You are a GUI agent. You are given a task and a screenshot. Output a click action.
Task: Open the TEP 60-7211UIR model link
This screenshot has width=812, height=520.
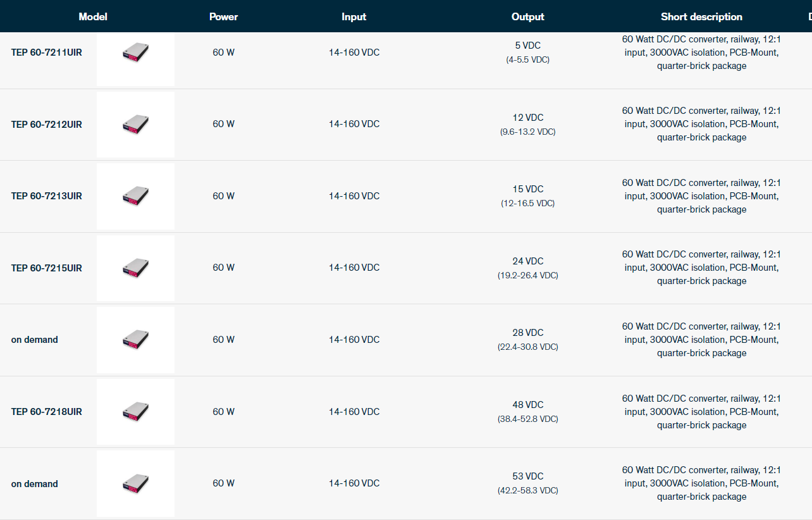click(46, 53)
